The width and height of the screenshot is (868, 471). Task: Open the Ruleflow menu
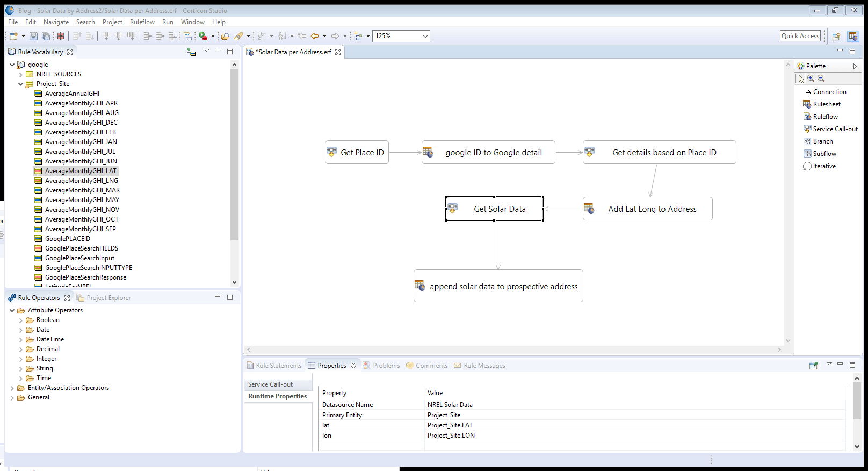coord(142,22)
